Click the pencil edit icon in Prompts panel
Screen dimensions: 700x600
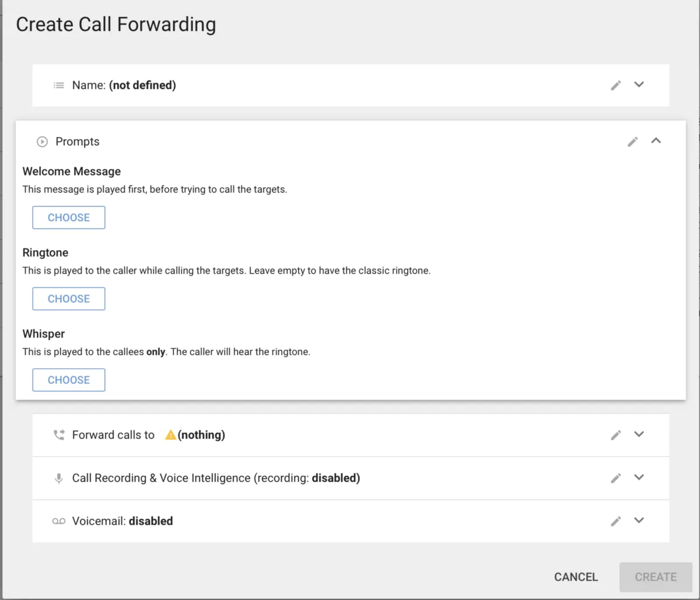point(632,142)
